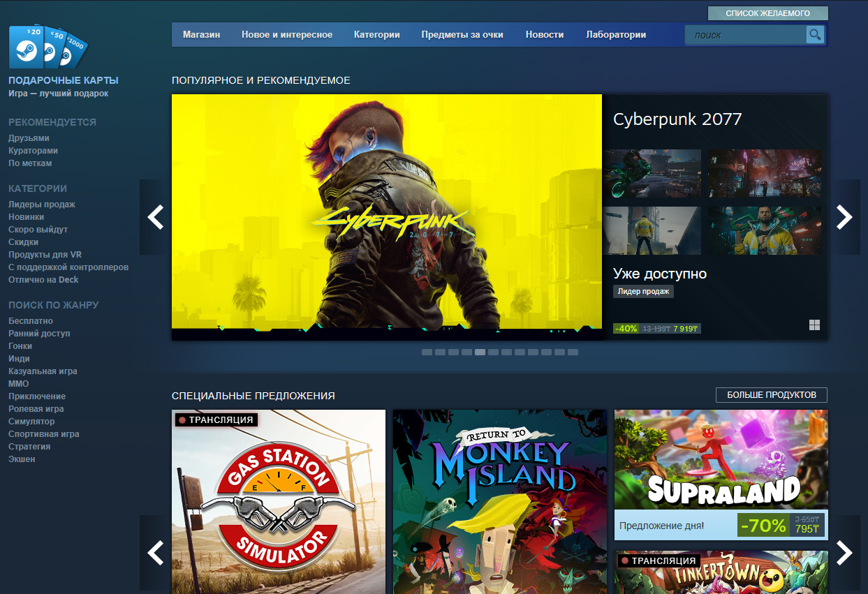Open the Новости tab
The height and width of the screenshot is (594, 868).
(545, 35)
